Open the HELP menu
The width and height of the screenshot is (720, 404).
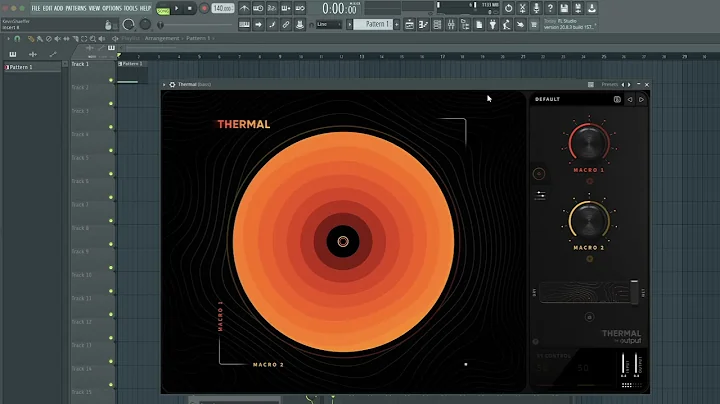pos(145,8)
